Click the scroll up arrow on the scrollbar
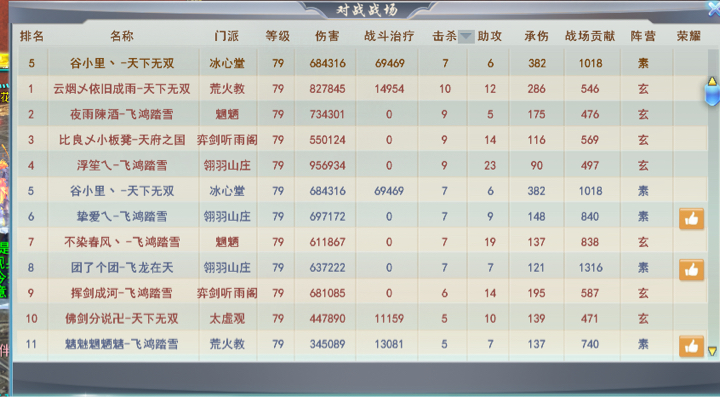The width and height of the screenshot is (720, 397). pyautogui.click(x=712, y=81)
